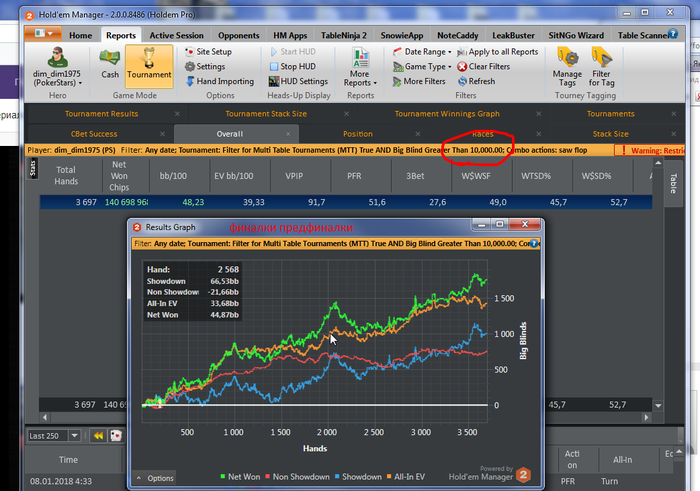Click Start HUD
This screenshot has height=491, width=700.
tap(293, 52)
